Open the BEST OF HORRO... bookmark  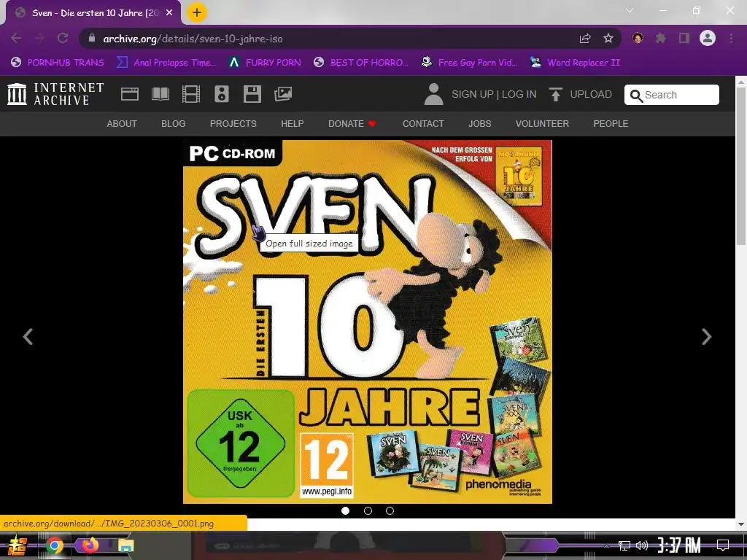coord(361,63)
